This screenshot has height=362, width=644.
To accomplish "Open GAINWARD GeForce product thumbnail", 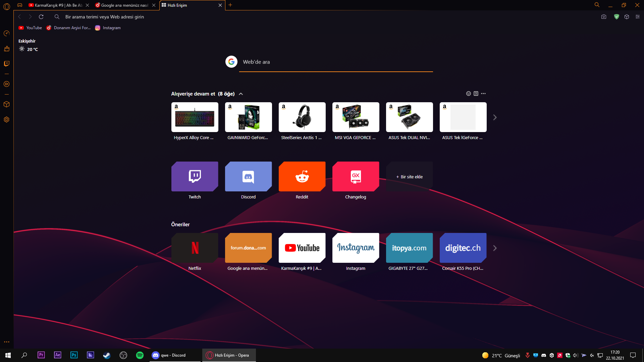I will point(248,117).
